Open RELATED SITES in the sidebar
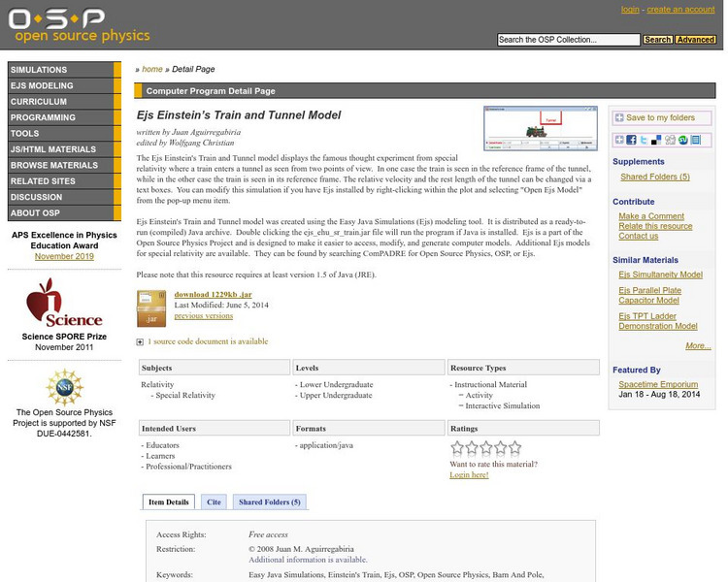Viewport: 728px width, 582px height. click(x=64, y=181)
